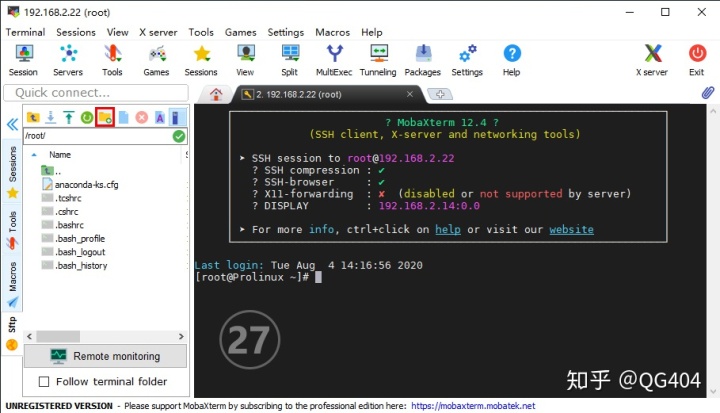This screenshot has width=720, height=413.
Task: Select the .bash_logout file
Action: (73, 252)
